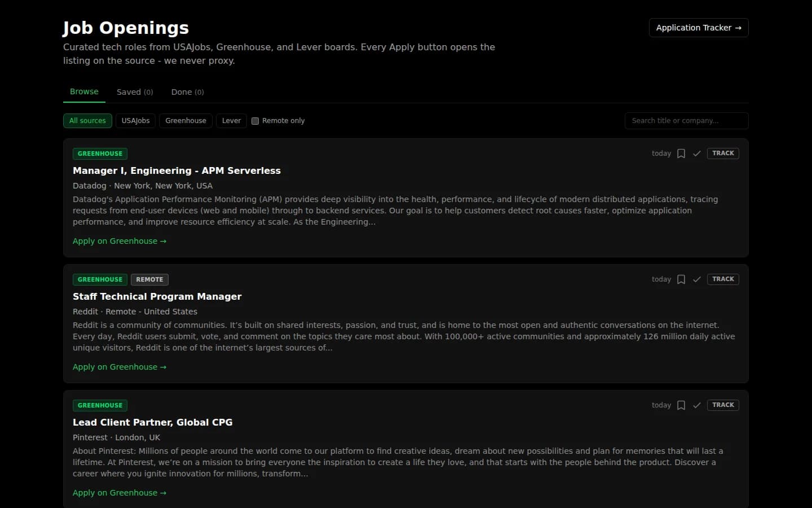Click the Job Openings heading
This screenshot has width=812, height=508.
point(126,28)
